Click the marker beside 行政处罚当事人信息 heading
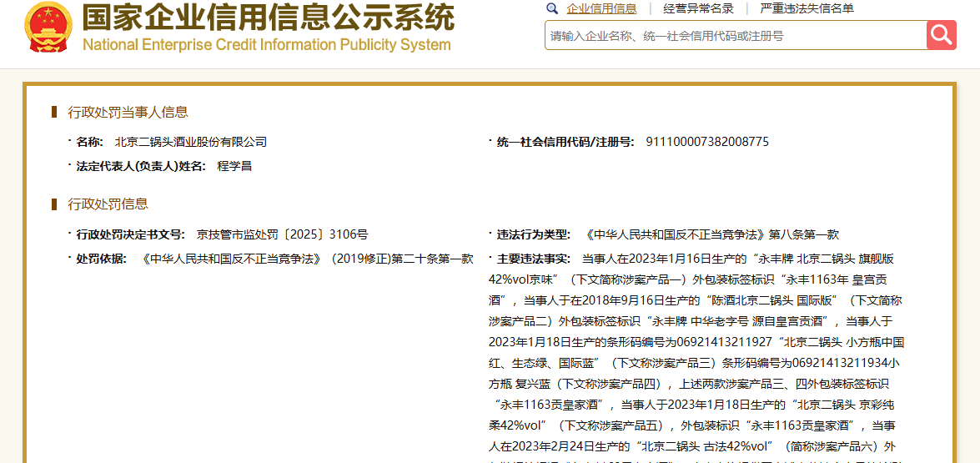 [54, 112]
